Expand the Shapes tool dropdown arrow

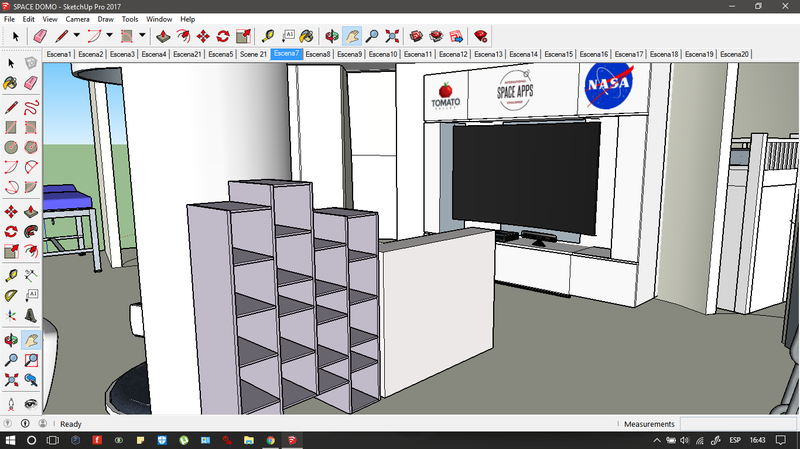pyautogui.click(x=141, y=35)
